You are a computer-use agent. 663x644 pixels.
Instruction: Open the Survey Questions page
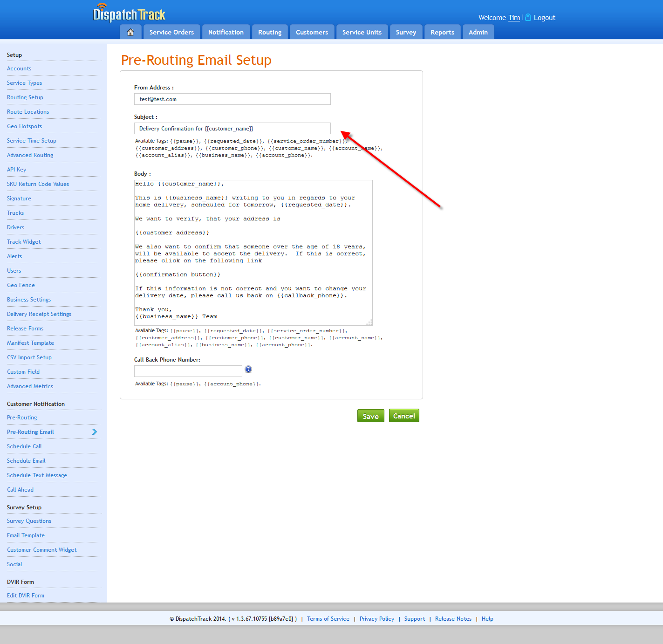pyautogui.click(x=29, y=521)
